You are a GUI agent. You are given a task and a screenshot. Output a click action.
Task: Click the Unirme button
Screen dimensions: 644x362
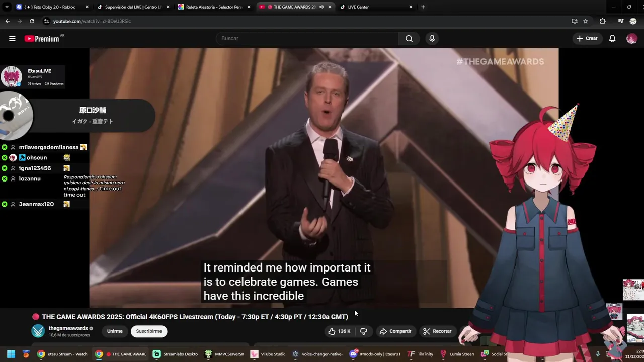[x=115, y=331]
